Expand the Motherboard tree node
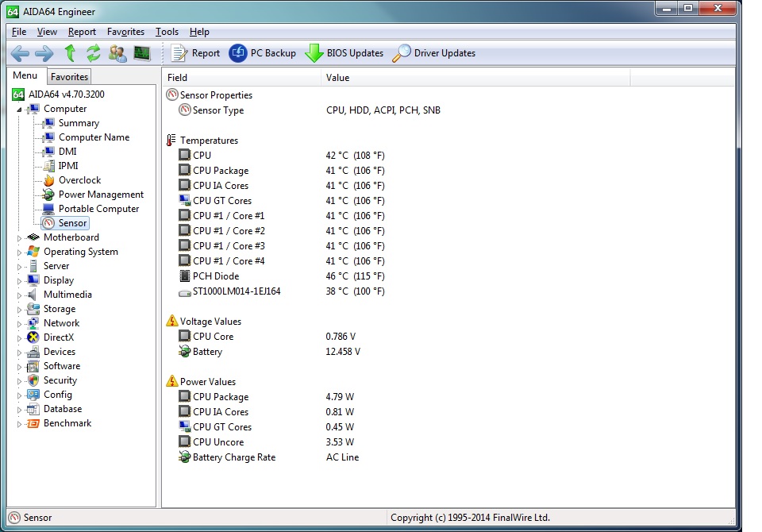This screenshot has width=762, height=532. [20, 237]
